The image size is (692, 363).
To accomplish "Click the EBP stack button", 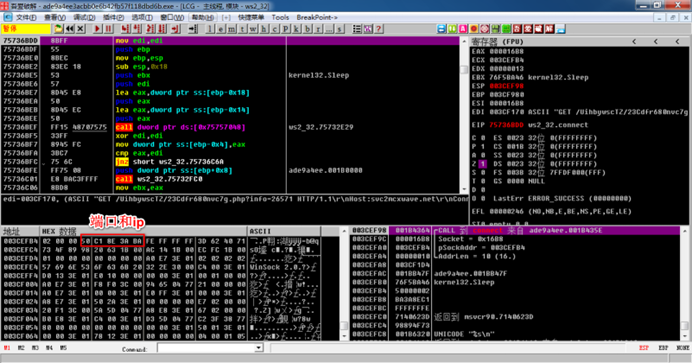I will click(x=663, y=348).
